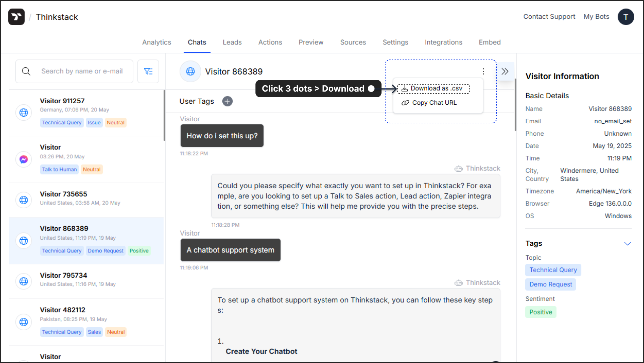Image resolution: width=644 pixels, height=363 pixels.
Task: Click the 'How do i set this up?' message
Action: pyautogui.click(x=222, y=136)
